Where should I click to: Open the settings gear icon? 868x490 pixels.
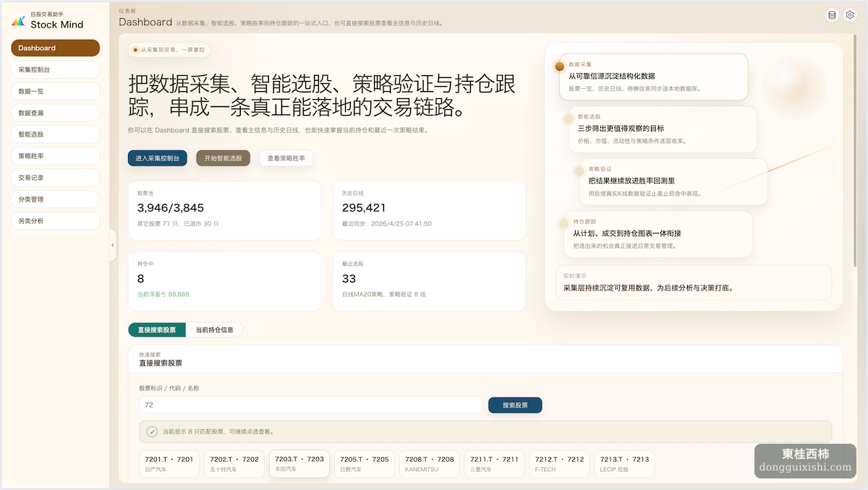point(850,15)
